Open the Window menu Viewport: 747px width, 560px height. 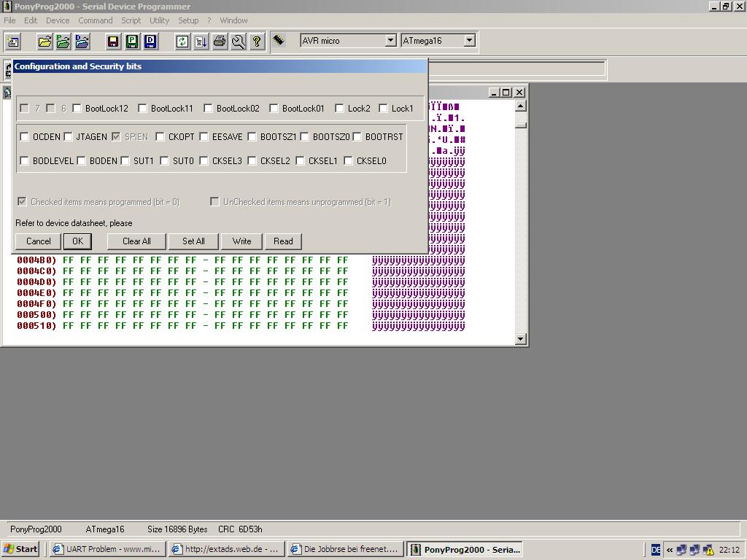click(x=233, y=20)
